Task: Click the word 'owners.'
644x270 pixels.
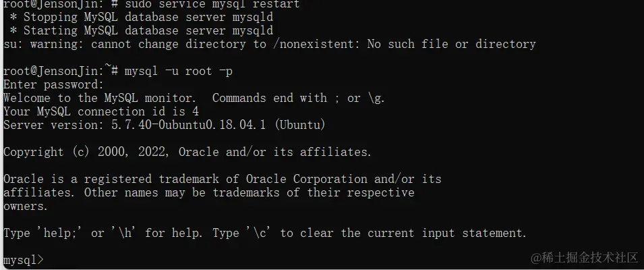Action: pyautogui.click(x=26, y=207)
